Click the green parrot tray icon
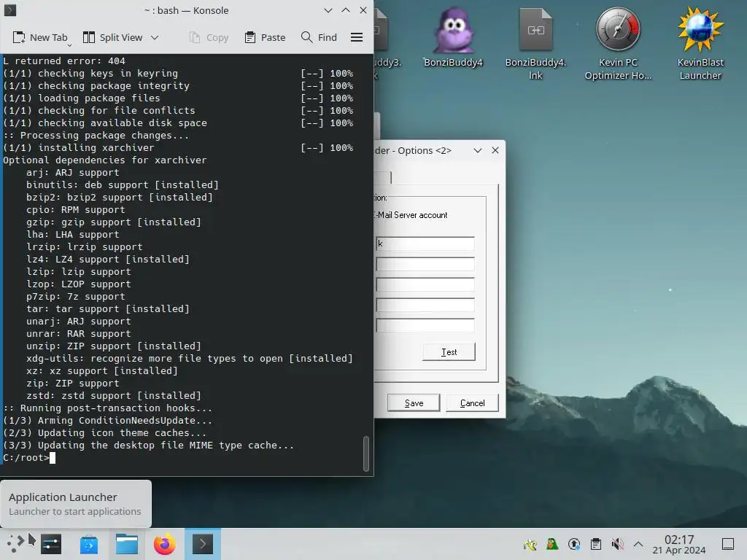This screenshot has height=560, width=747. click(x=551, y=544)
